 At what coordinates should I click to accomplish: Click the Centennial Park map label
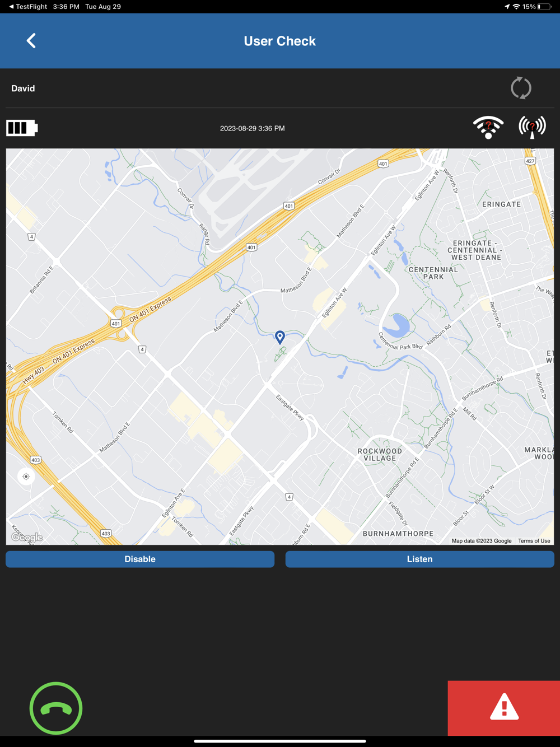433,273
